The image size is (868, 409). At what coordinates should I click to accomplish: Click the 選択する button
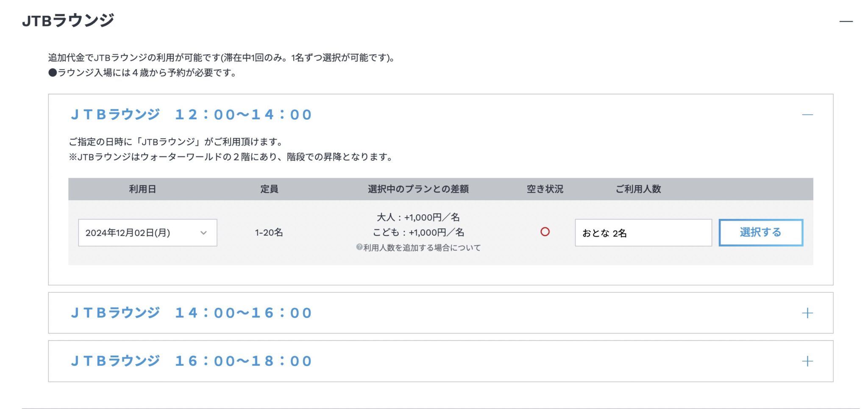coord(761,232)
